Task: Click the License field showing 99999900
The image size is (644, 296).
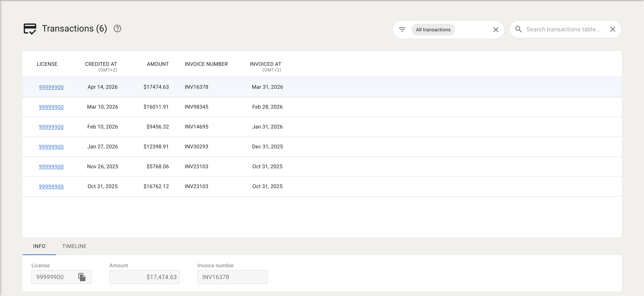Action: [61, 277]
